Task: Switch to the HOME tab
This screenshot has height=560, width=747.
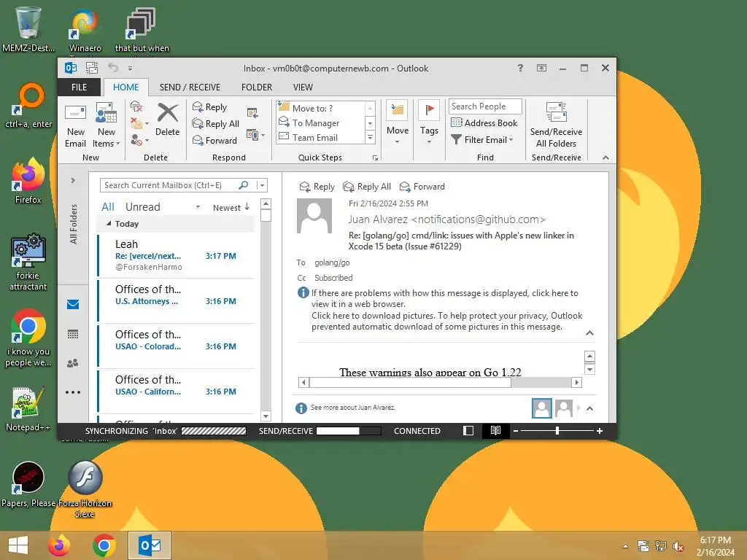Action: (125, 87)
